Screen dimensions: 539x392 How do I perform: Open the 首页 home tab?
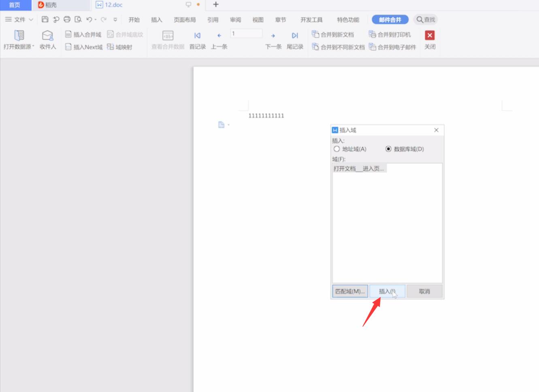click(15, 5)
